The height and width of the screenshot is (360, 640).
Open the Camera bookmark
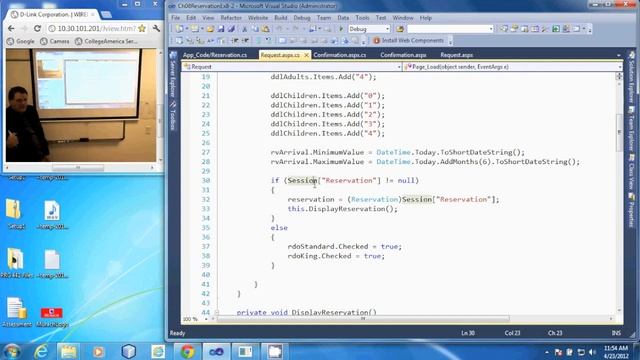point(55,41)
